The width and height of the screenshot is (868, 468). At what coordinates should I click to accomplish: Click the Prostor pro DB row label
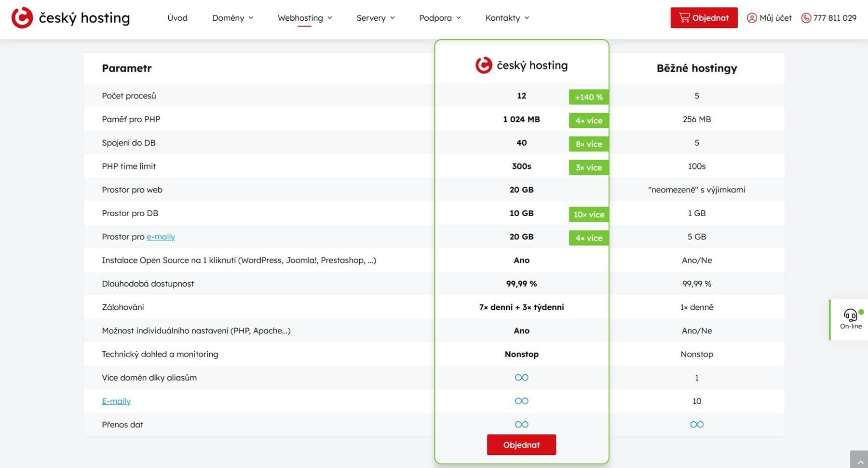130,213
